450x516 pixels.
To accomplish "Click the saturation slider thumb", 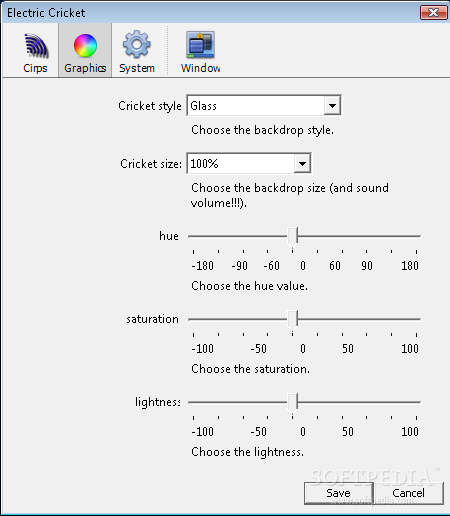I will pyautogui.click(x=292, y=320).
